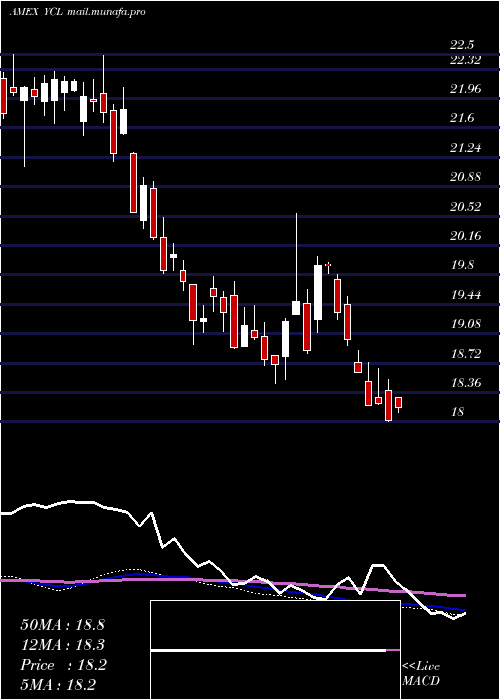Click the last red candlestick on the chart
Viewport: 500px width, 700px height.
[399, 404]
